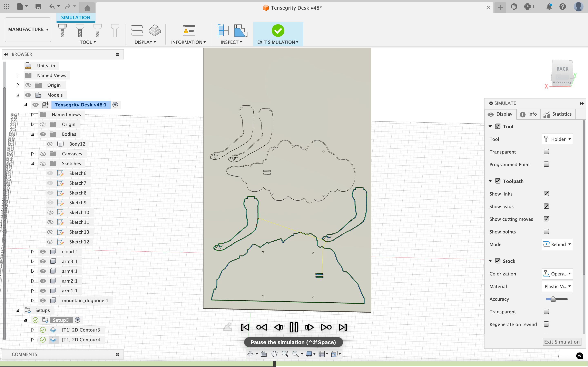Click the Display tab in Simulate panel
Viewport: 588px width, 367px height.
point(501,114)
